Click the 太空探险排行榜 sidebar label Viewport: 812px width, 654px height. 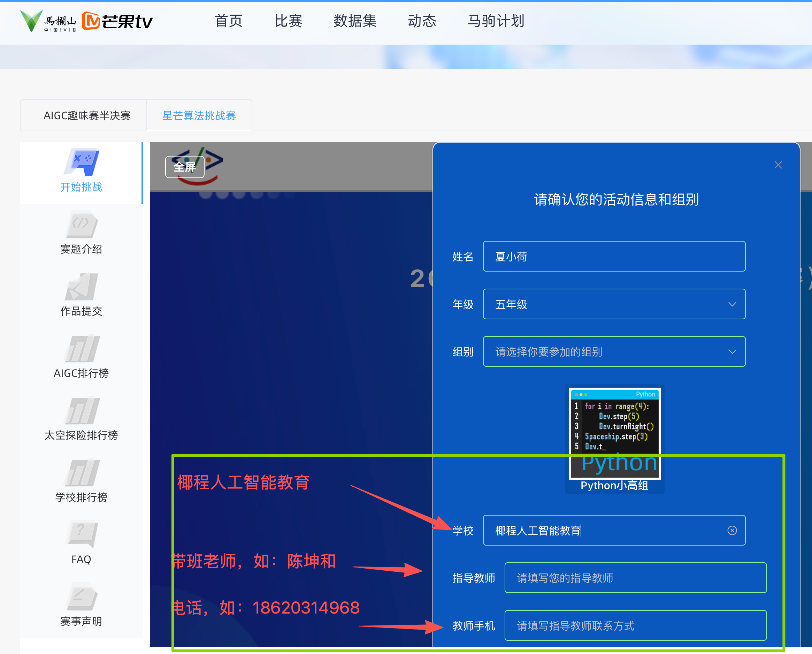click(x=81, y=435)
